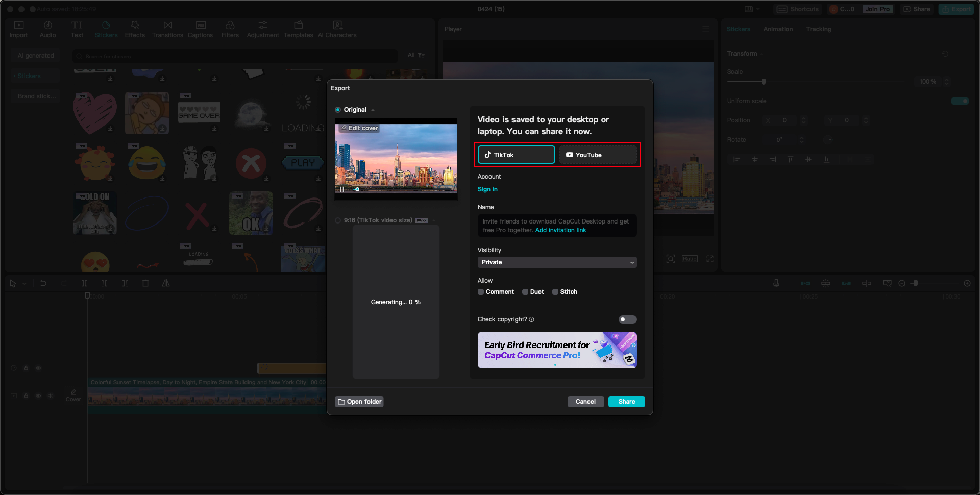
Task: Click the Edit cover button on preview
Action: [360, 128]
